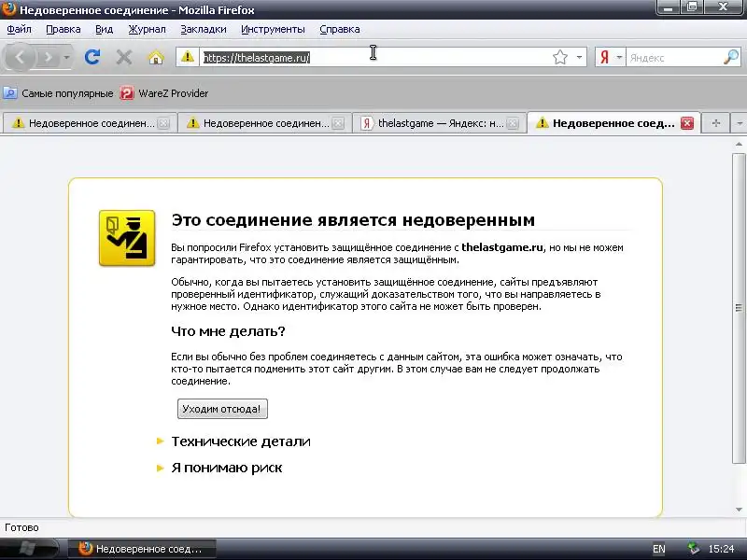Viewport: 747px width, 560px height.
Task: Close the second Недоверенное соединение tab
Action: [x=338, y=123]
